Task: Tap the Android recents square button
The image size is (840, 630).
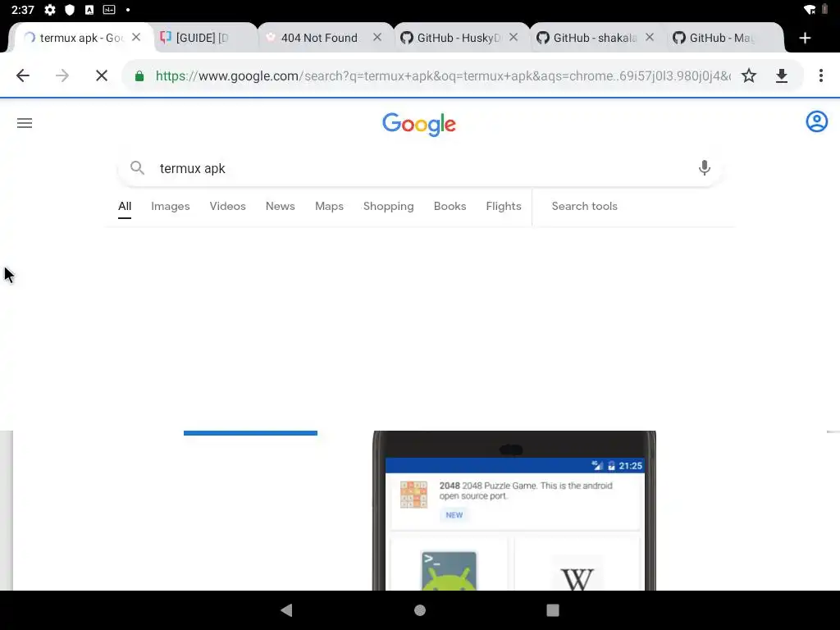Action: (x=552, y=609)
